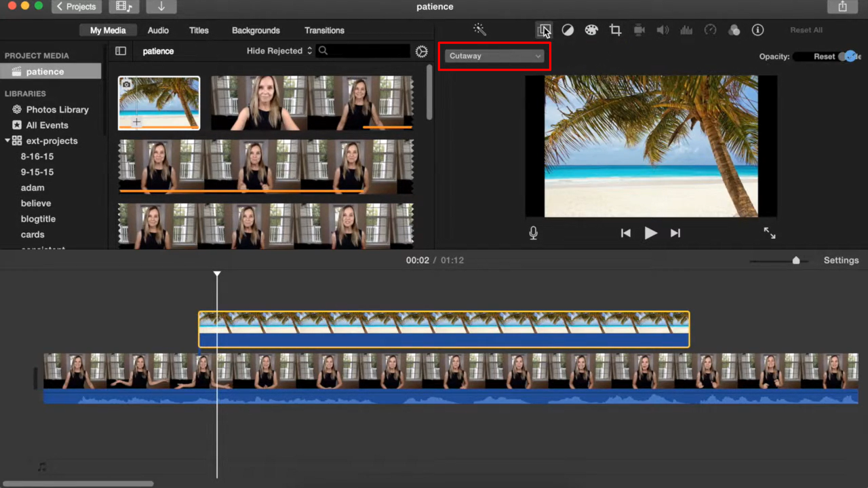Open the stabilization camera tool
Image resolution: width=868 pixels, height=488 pixels.
[x=639, y=30]
